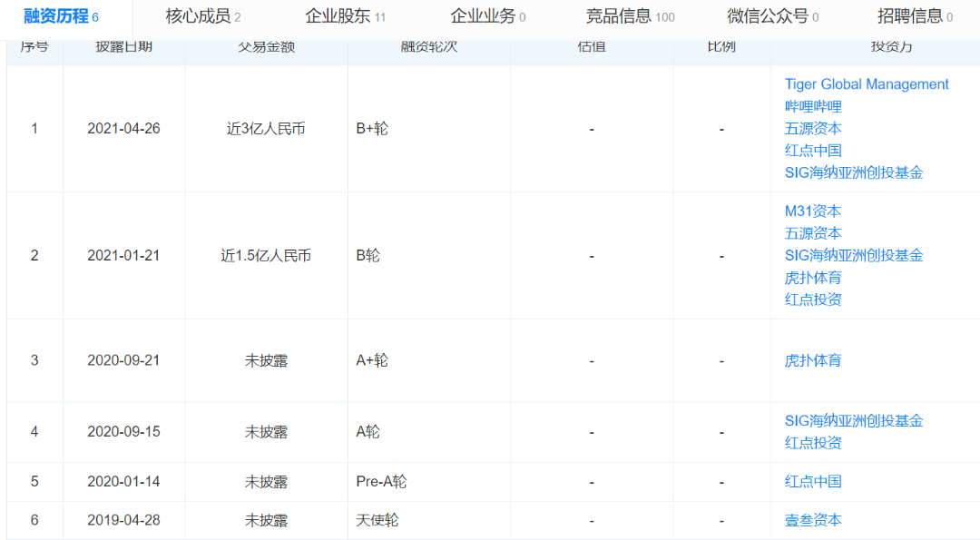Select the 近3亿人民币 amount cell
980x540 pixels.
pos(266,129)
